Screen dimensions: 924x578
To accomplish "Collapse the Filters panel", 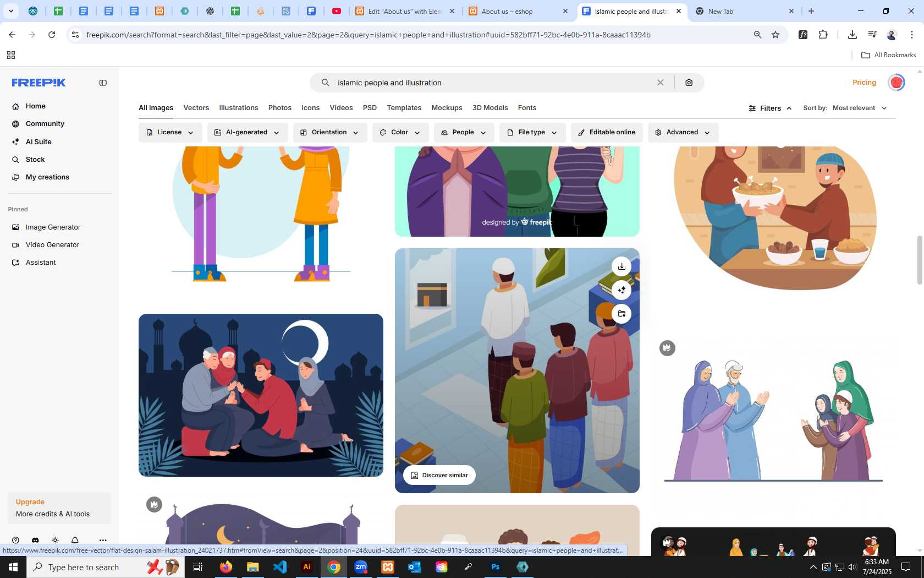I will click(x=770, y=108).
